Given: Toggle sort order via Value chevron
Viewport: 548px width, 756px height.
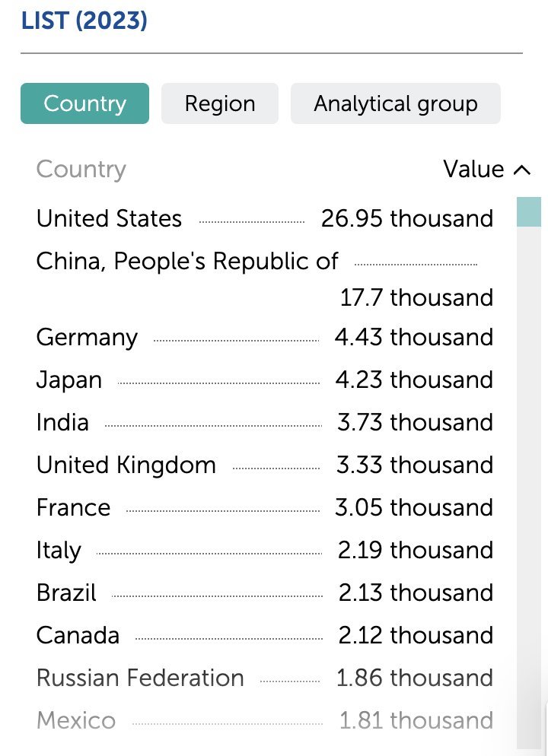Looking at the screenshot, I should 522,170.
